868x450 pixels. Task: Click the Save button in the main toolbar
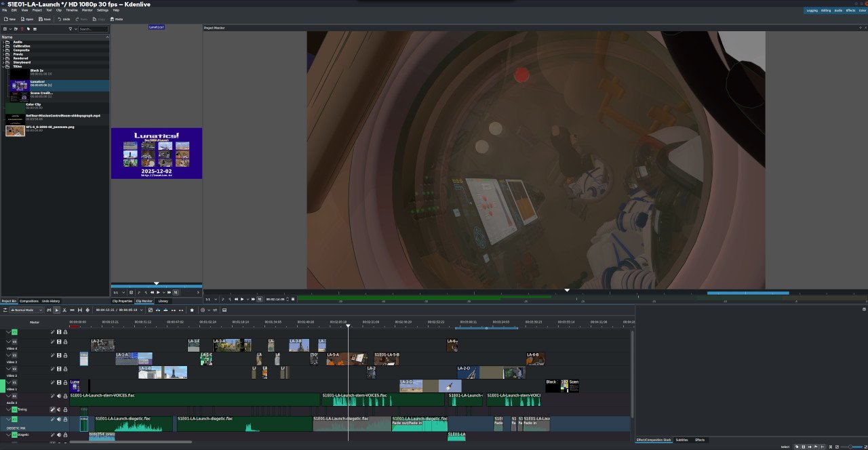pos(44,19)
